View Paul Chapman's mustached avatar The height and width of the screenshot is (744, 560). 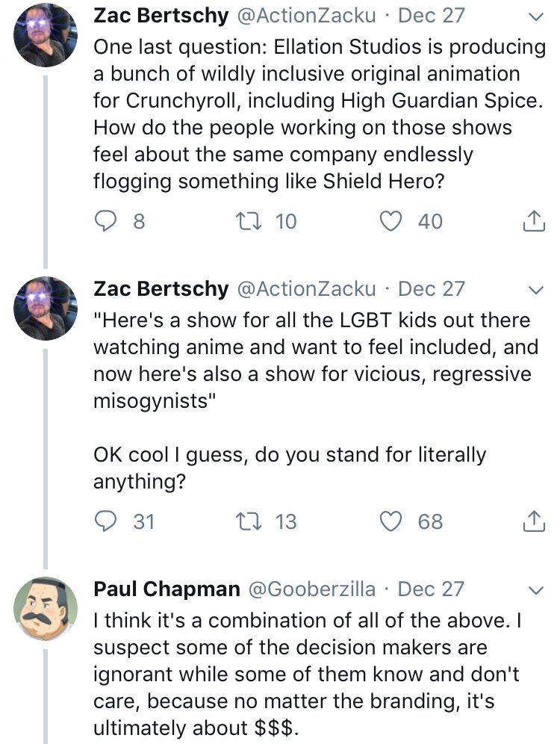[46, 609]
